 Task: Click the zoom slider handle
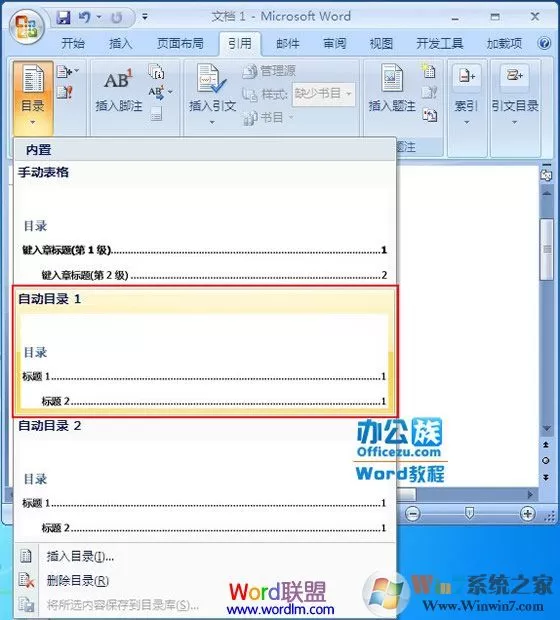point(469,513)
